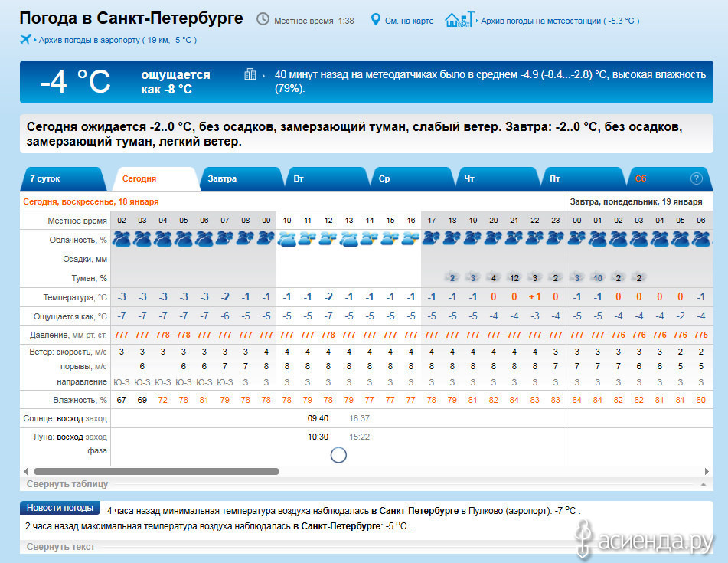Click the building icon in blue temperature banner
The width and height of the screenshot is (728, 563).
tap(250, 74)
